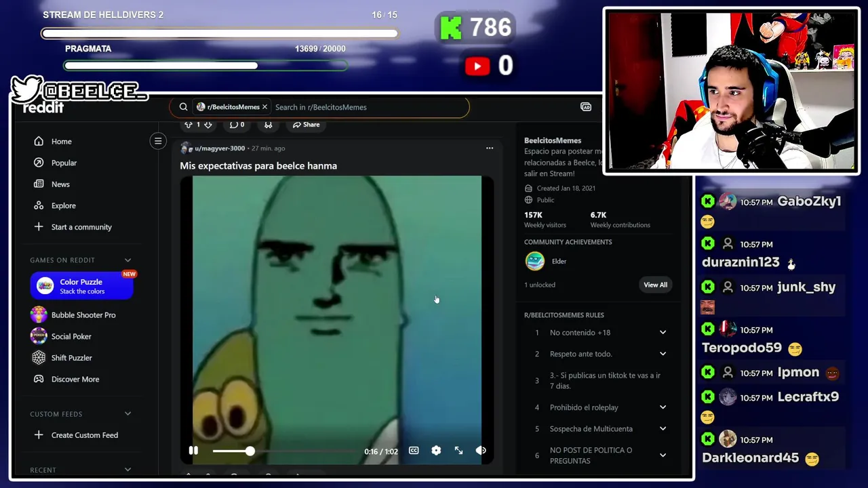Screen dimensions: 868x488
Task: Mute the video volume
Action: (x=481, y=451)
